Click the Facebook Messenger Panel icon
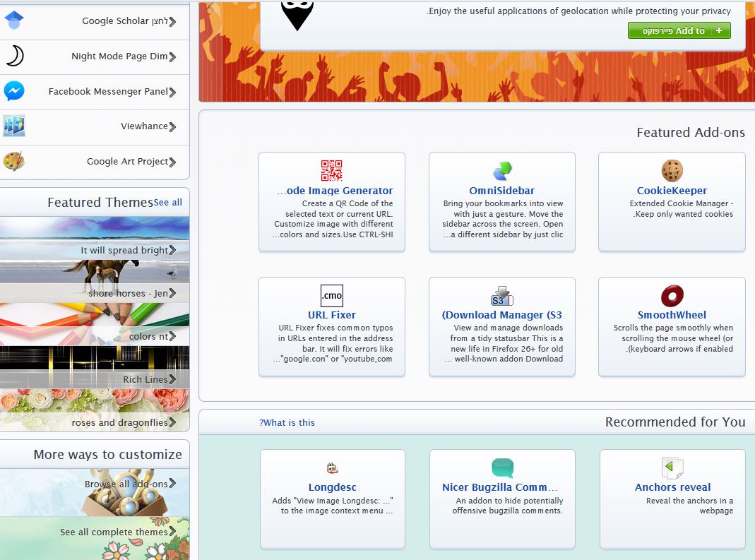This screenshot has height=560, width=755. (14, 90)
